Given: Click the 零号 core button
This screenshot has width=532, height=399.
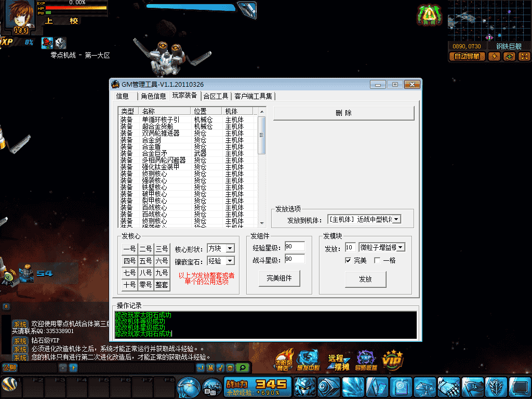Looking at the screenshot, I should (145, 285).
